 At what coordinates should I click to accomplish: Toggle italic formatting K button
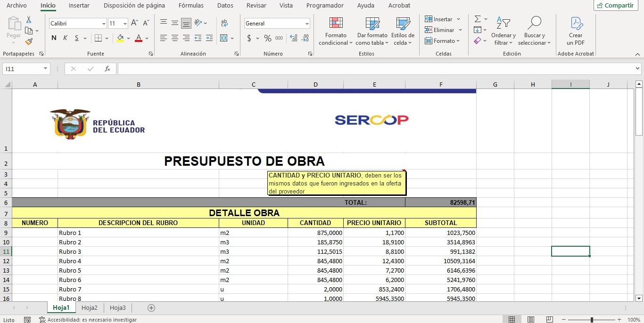click(x=66, y=38)
